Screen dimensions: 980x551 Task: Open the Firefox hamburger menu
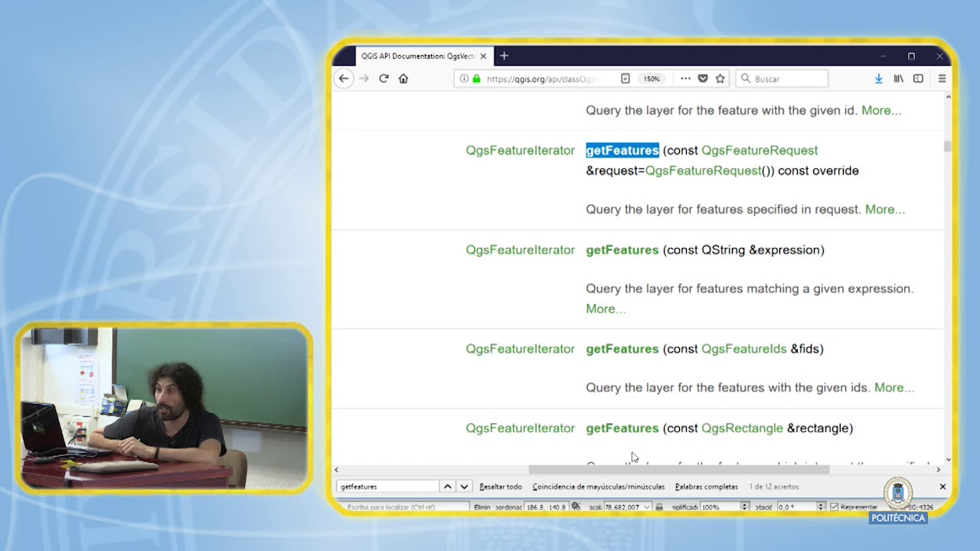click(x=942, y=79)
